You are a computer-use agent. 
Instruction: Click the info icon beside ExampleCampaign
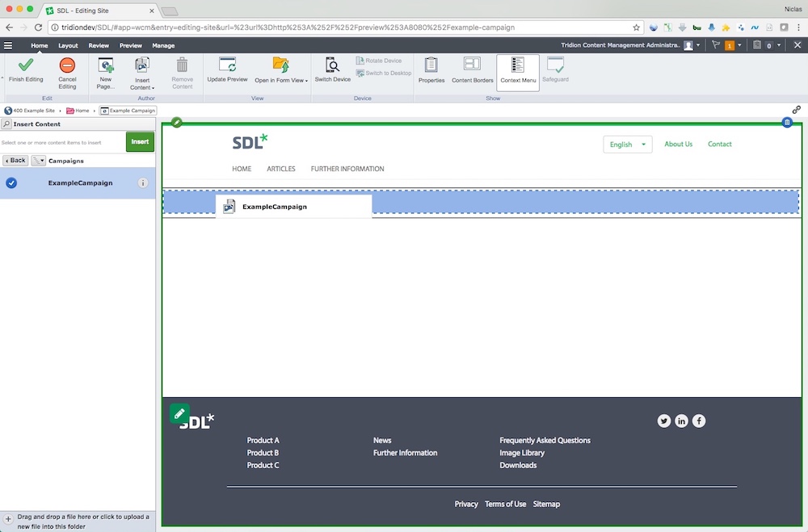(143, 183)
